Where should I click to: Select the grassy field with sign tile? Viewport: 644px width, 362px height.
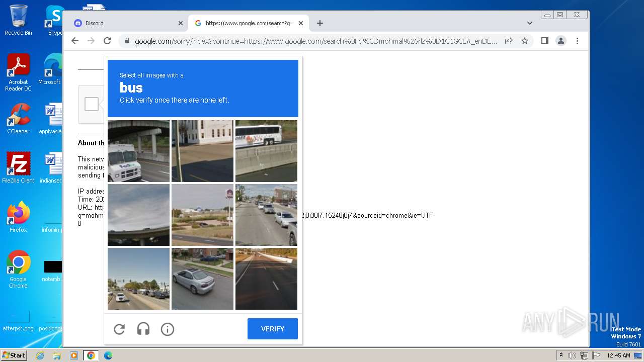(202, 215)
